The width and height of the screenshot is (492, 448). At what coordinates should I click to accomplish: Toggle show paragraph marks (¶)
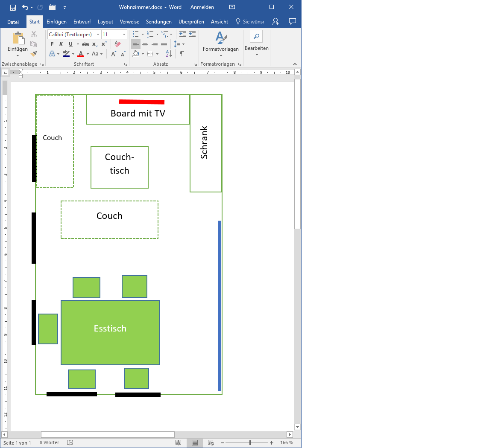(x=182, y=54)
